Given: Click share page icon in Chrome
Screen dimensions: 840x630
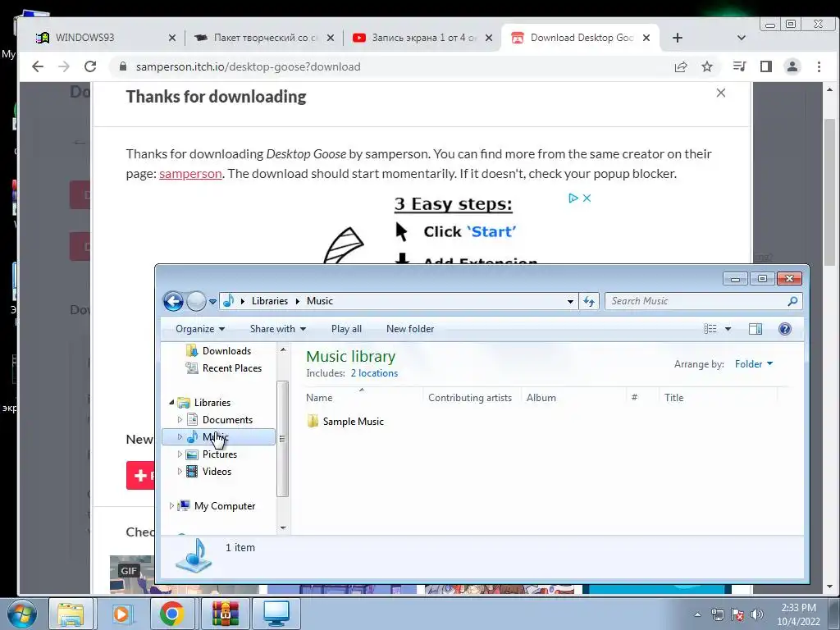Looking at the screenshot, I should [681, 66].
